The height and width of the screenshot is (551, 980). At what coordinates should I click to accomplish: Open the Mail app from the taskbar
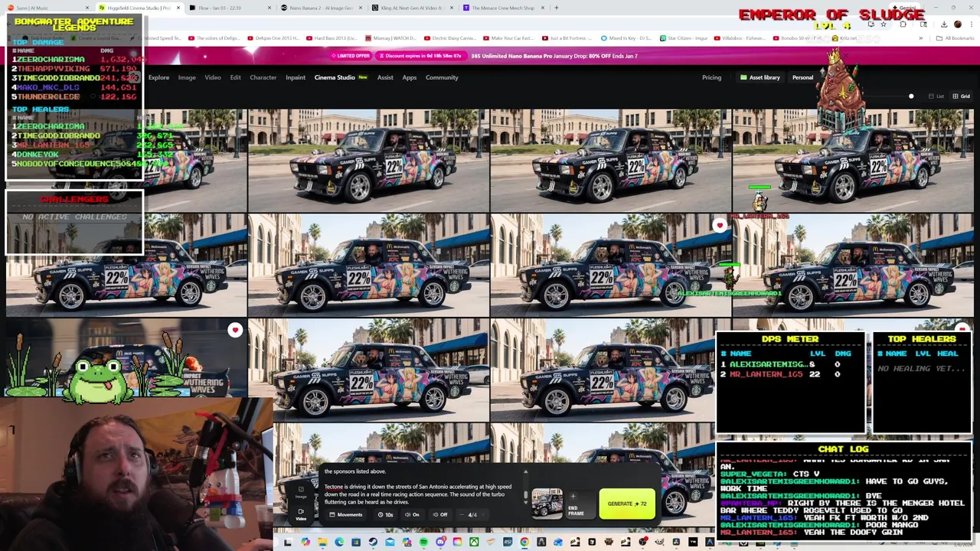(390, 543)
